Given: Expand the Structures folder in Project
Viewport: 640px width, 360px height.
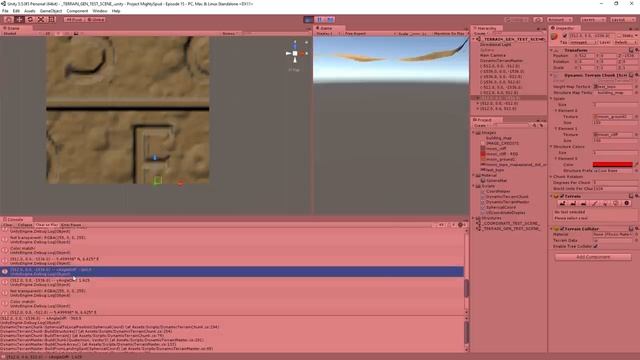Looking at the screenshot, I should [x=474, y=218].
